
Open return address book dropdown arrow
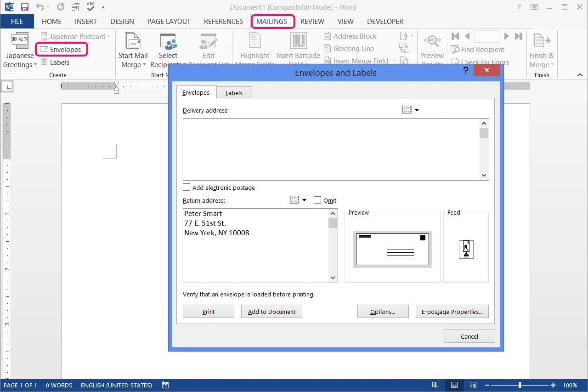click(x=304, y=200)
